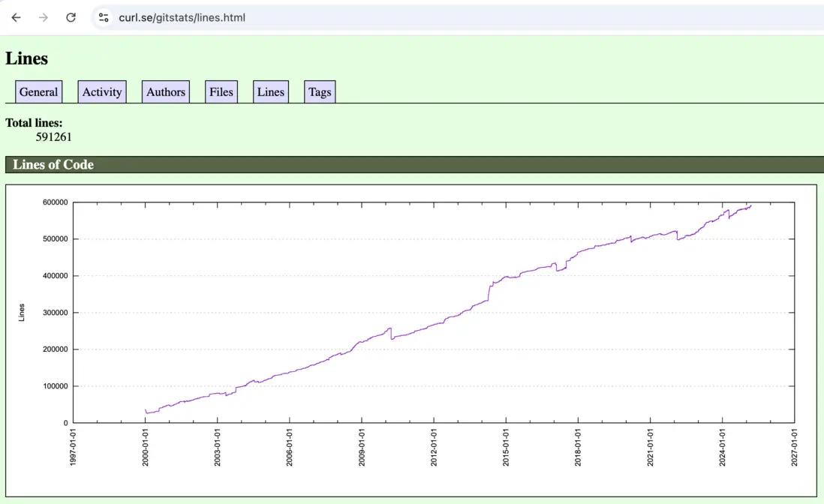Reload the page with refresh icon

coord(71,17)
